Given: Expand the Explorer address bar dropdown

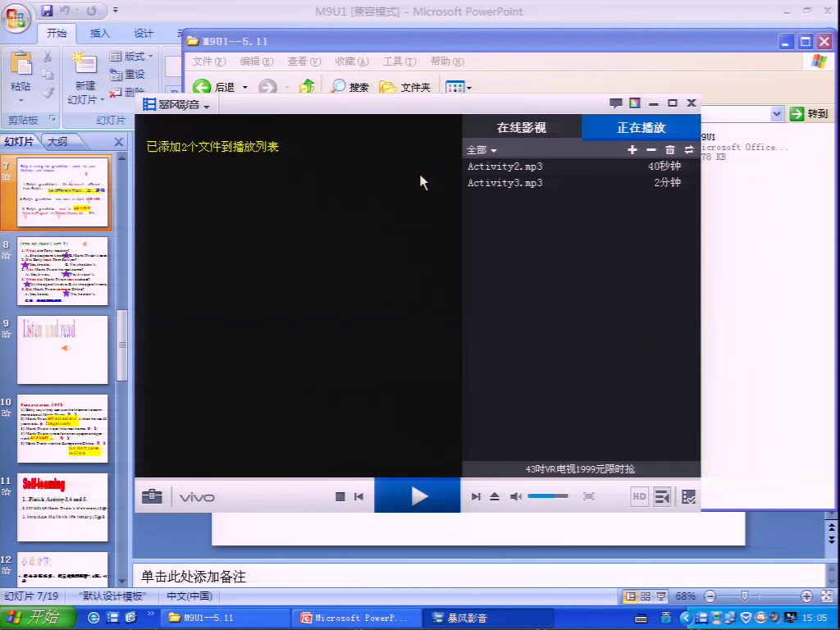Looking at the screenshot, I should (x=777, y=113).
